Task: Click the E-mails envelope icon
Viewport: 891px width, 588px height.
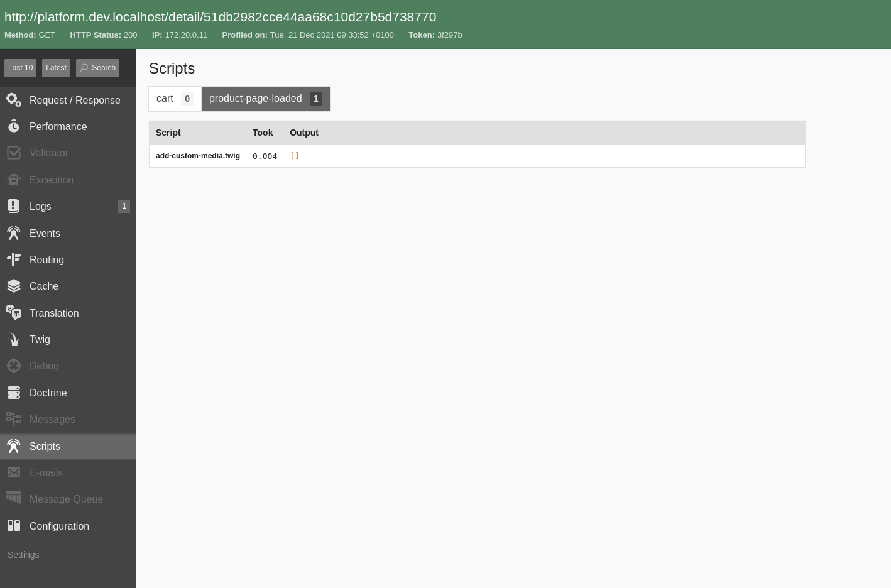Action: tap(14, 472)
